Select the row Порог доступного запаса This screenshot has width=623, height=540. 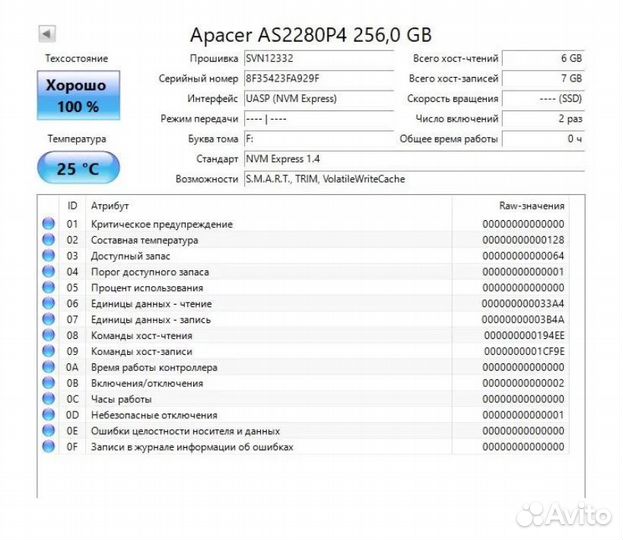(305, 271)
